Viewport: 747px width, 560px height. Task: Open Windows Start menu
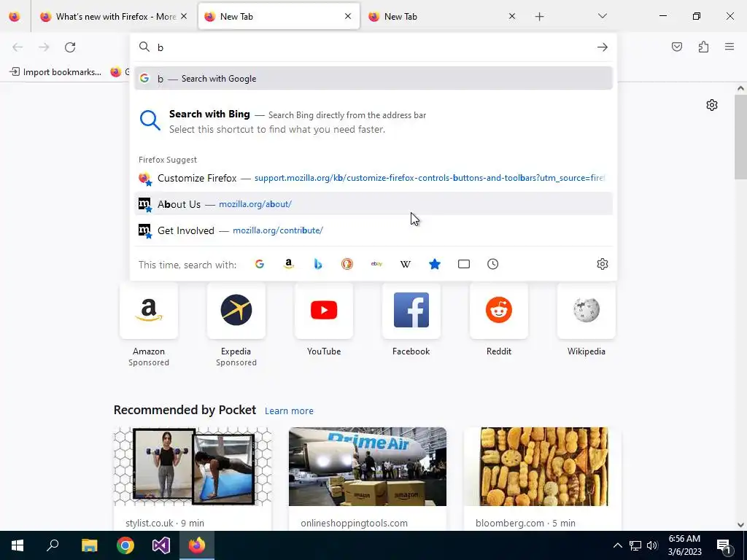tap(18, 545)
